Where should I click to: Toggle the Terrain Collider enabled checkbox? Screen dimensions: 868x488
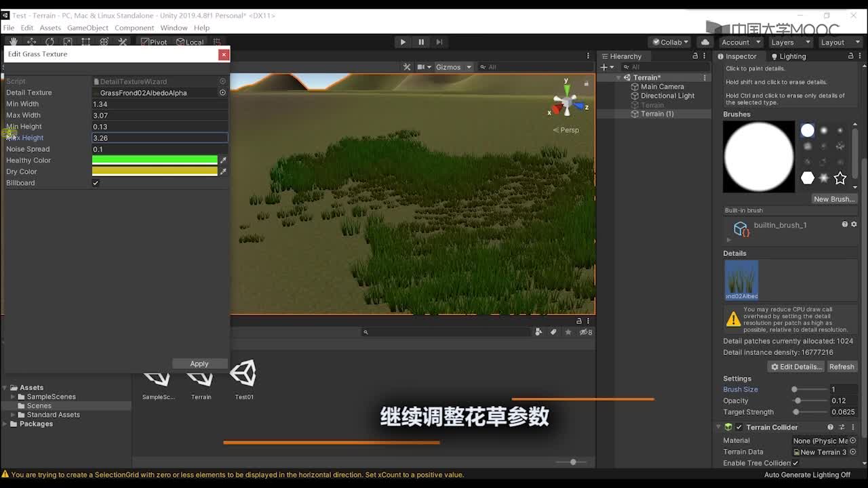tap(739, 427)
